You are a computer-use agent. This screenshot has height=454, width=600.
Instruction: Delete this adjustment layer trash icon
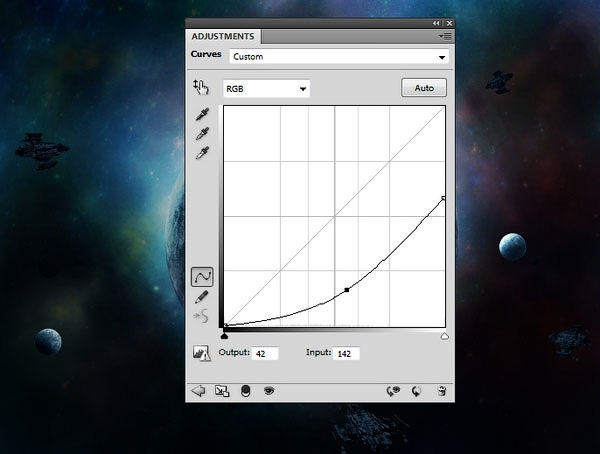pos(442,391)
